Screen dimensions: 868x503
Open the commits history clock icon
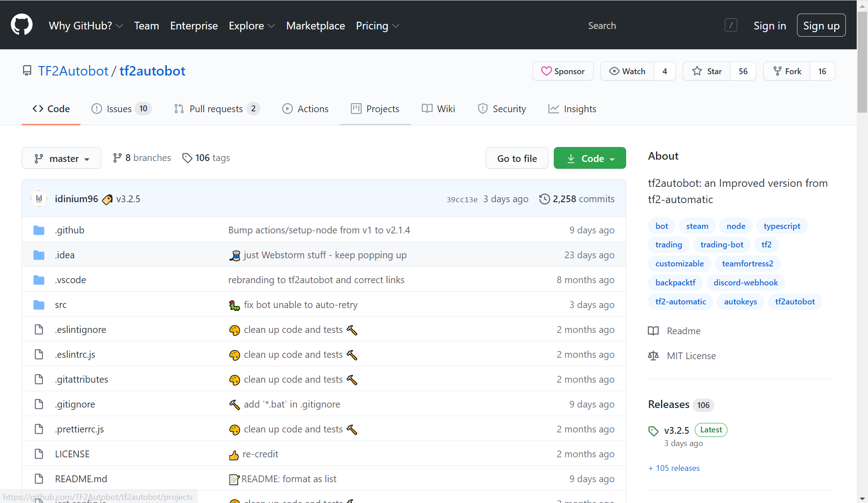pyautogui.click(x=544, y=199)
